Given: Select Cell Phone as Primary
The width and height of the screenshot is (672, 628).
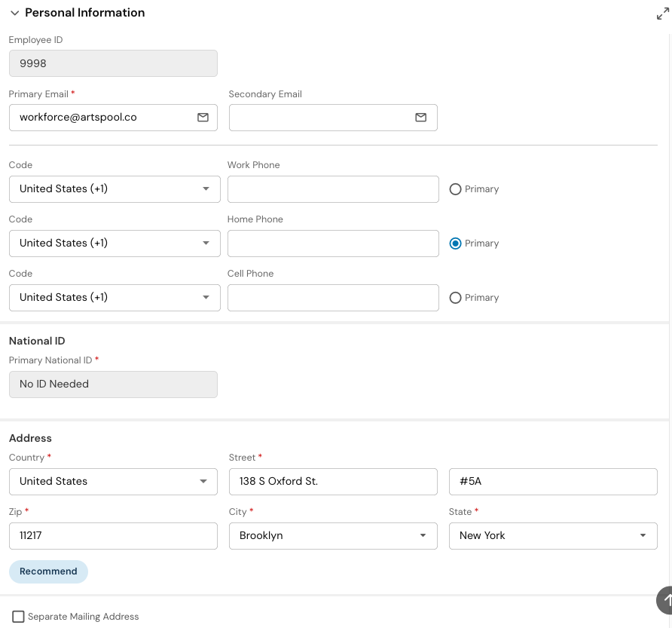Looking at the screenshot, I should (455, 298).
